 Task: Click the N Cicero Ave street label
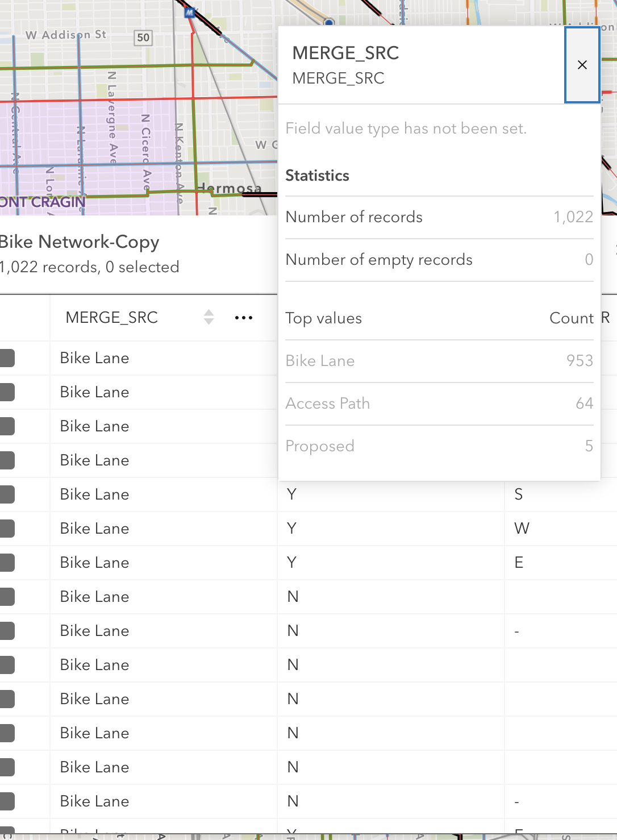click(146, 151)
